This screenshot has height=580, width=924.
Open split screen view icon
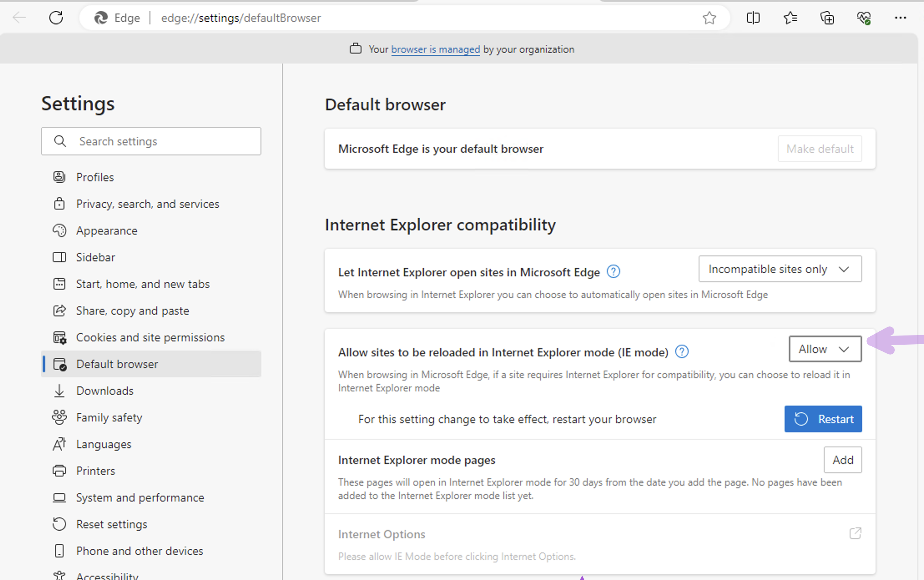753,18
